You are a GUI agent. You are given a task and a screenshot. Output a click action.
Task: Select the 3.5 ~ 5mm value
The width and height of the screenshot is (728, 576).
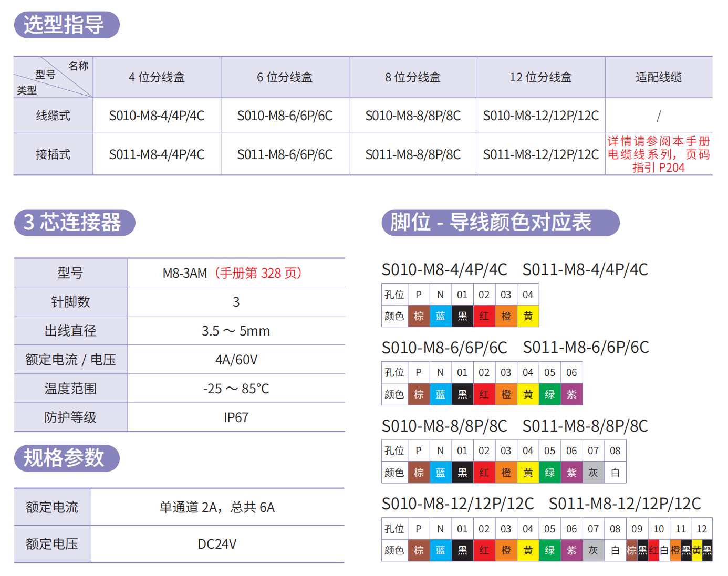coord(236,331)
